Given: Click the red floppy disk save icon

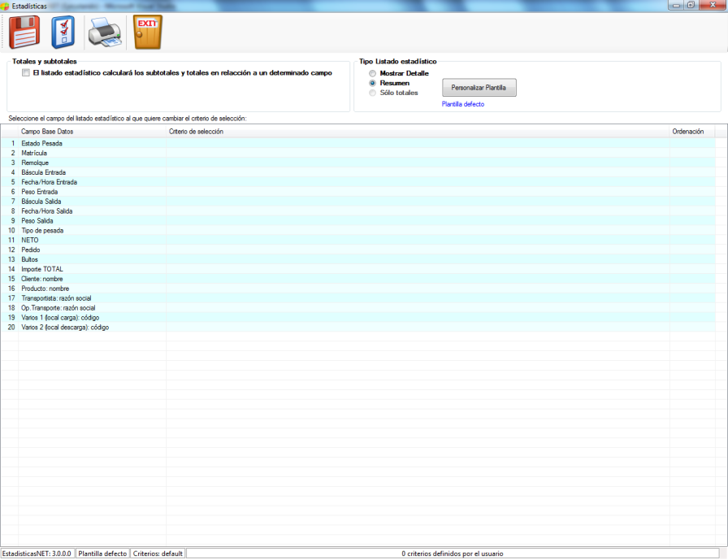Looking at the screenshot, I should [x=24, y=32].
